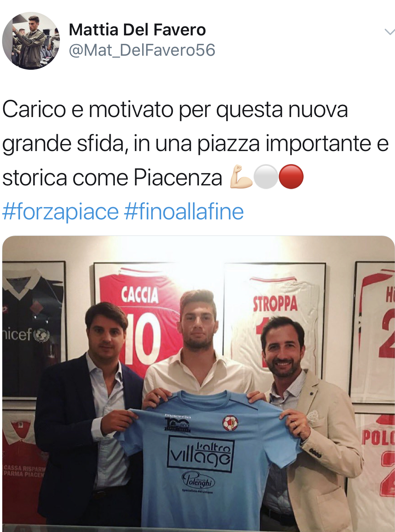Screen dimensions: 395x532
Task: Open the #forzapiace hashtag
Action: (61, 212)
